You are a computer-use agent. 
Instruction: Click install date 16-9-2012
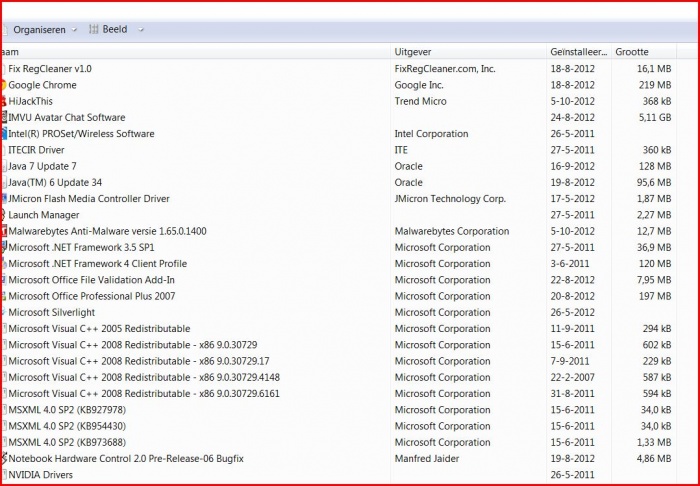(572, 166)
